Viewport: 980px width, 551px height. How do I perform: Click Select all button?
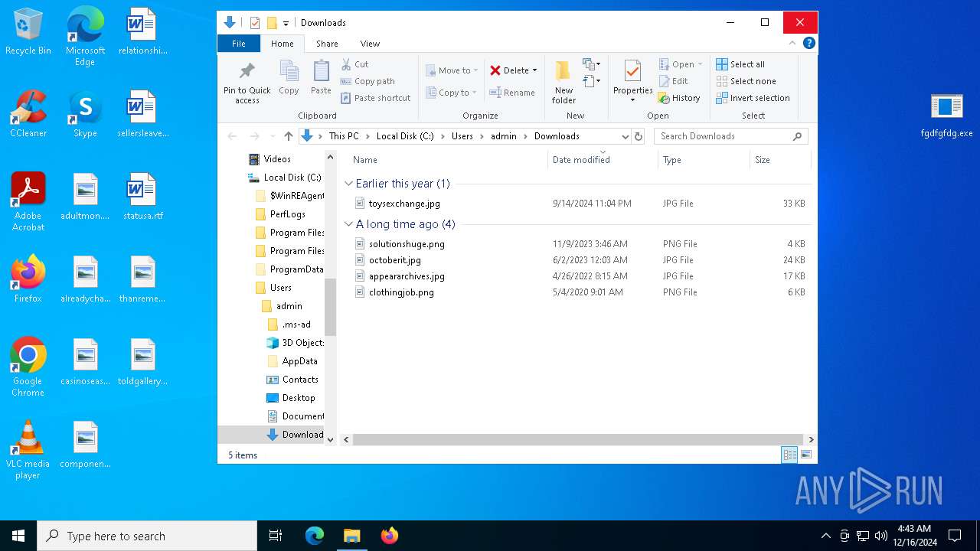[x=740, y=64]
